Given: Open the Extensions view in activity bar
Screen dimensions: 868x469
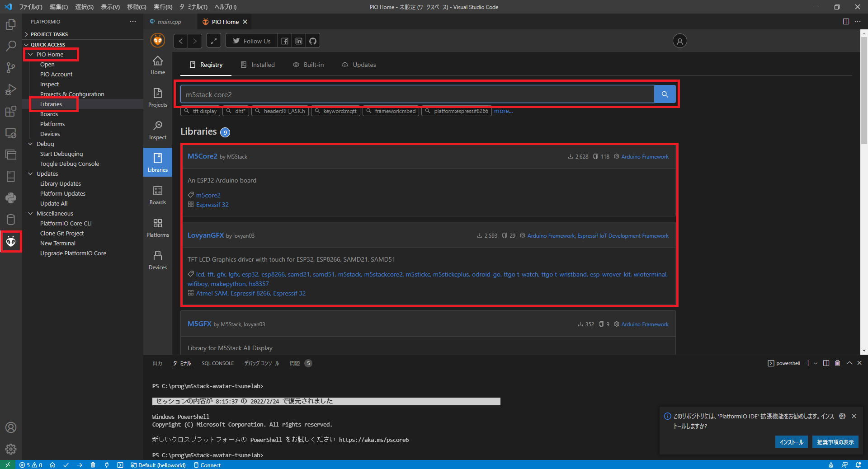Looking at the screenshot, I should pyautogui.click(x=11, y=111).
